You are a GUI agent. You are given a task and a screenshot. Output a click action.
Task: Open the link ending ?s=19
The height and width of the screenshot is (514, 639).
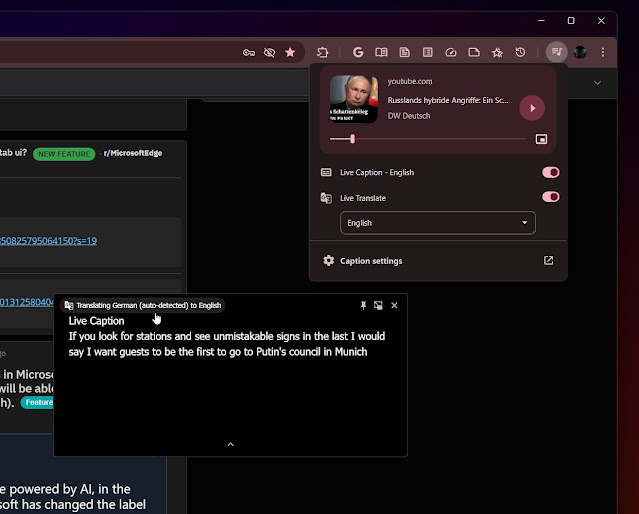[48, 241]
